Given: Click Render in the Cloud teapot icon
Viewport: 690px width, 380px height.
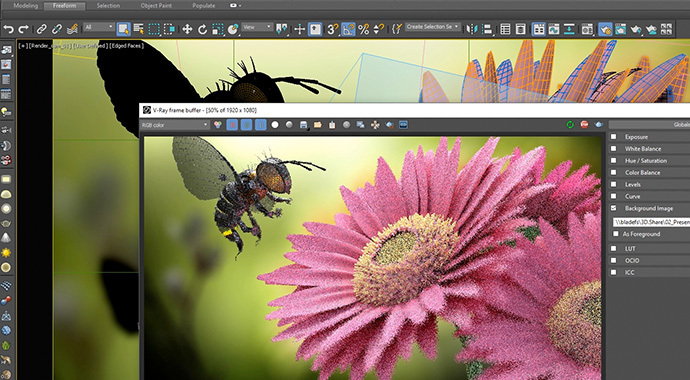Looking at the screenshot, I should point(651,29).
